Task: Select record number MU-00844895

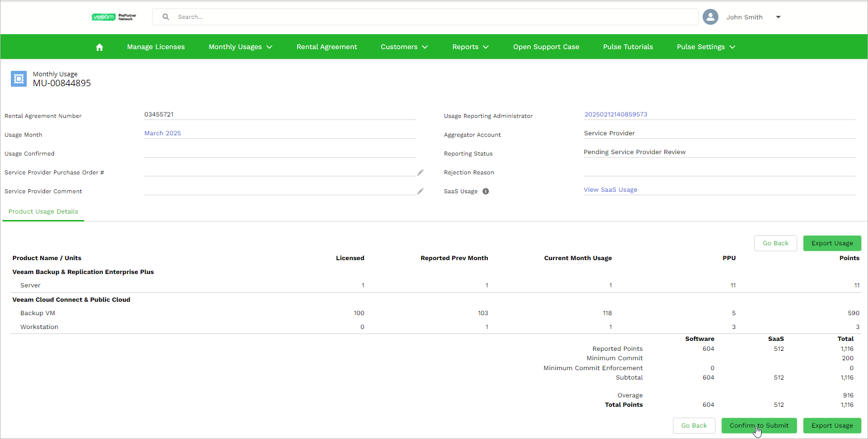Action: click(x=62, y=83)
